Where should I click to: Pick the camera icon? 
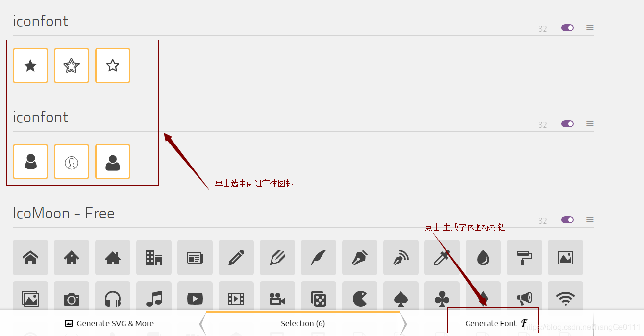pos(72,298)
